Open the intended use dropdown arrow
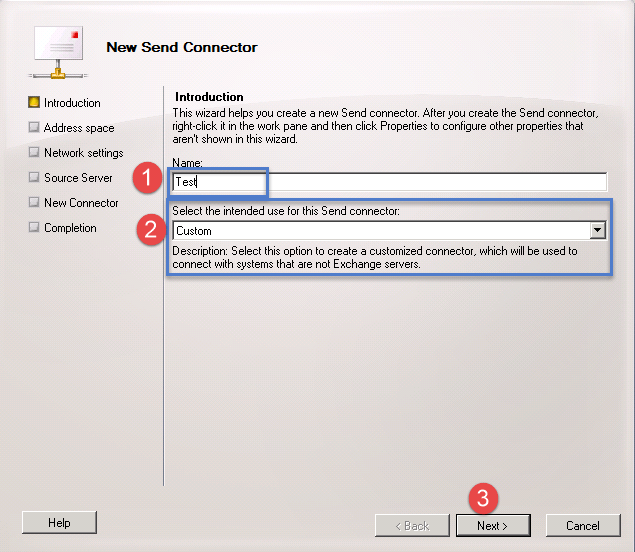Image resolution: width=635 pixels, height=552 pixels. pyautogui.click(x=598, y=231)
